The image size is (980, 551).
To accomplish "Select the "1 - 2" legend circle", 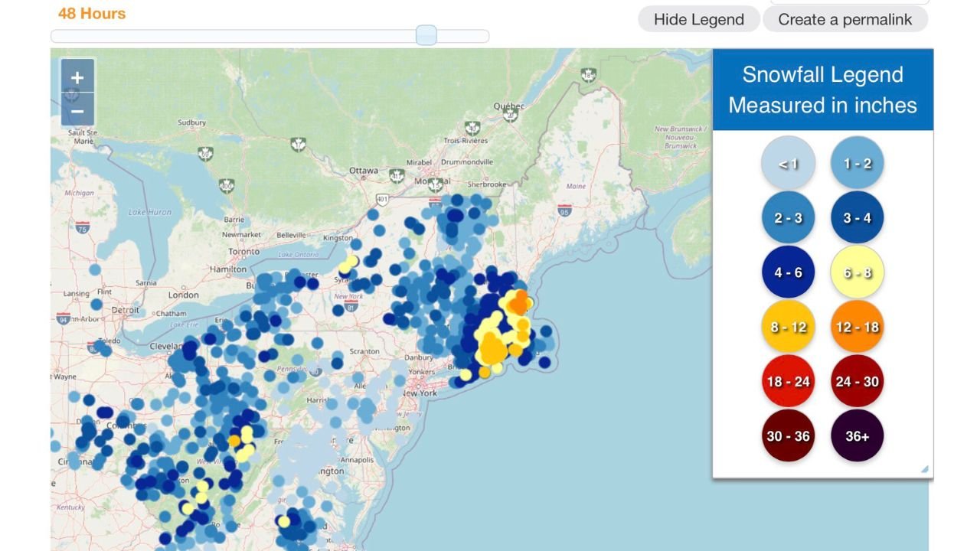I will (857, 162).
